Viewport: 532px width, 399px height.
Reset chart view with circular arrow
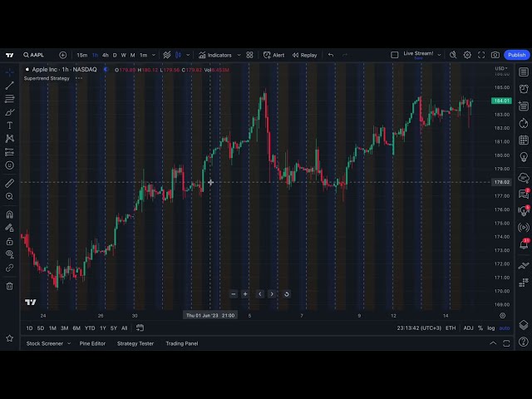pyautogui.click(x=286, y=294)
